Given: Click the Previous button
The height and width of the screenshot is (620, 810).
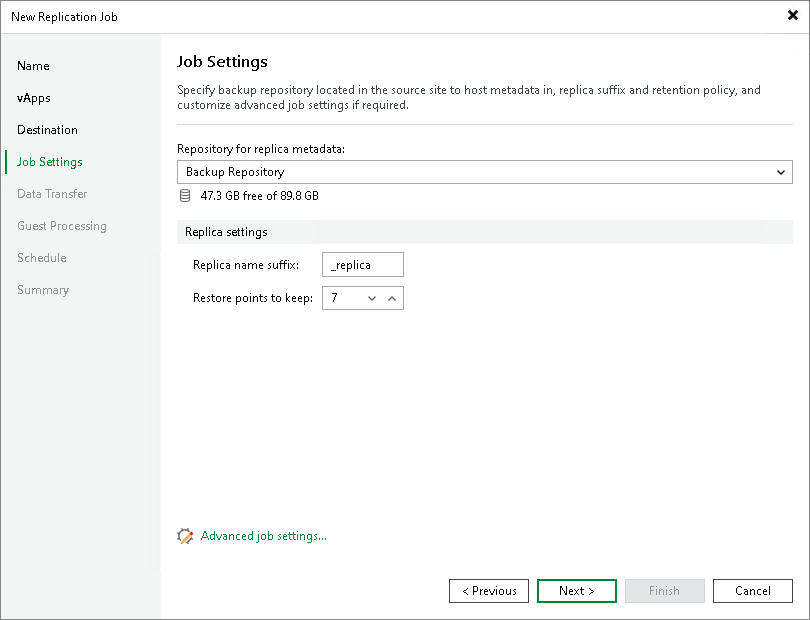Looking at the screenshot, I should pos(489,591).
